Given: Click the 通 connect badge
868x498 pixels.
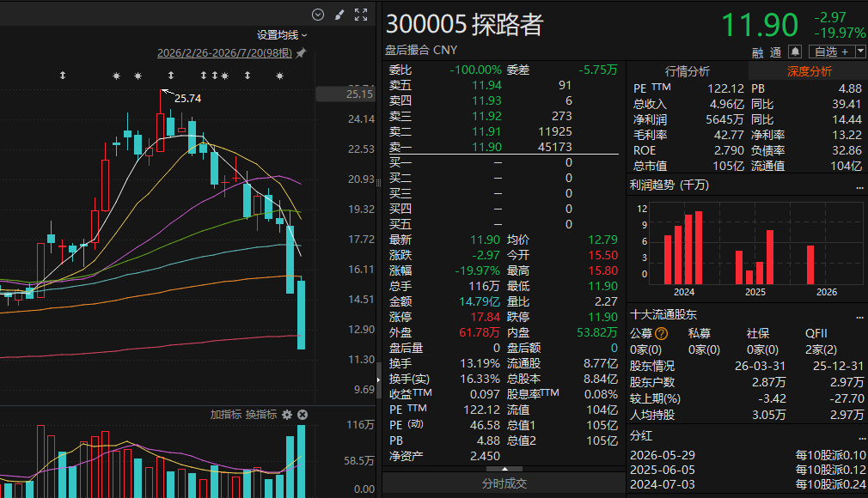Looking at the screenshot, I should pyautogui.click(x=776, y=52).
